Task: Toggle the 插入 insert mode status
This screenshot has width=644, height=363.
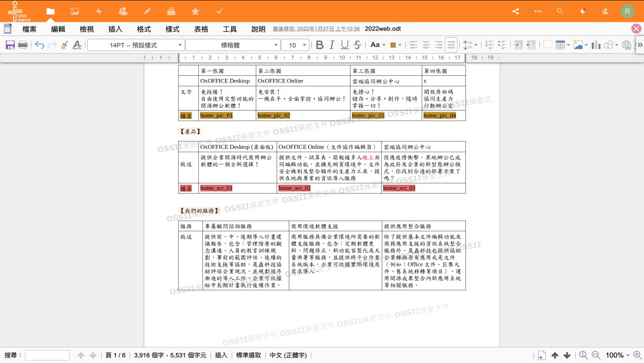Action: click(x=221, y=355)
